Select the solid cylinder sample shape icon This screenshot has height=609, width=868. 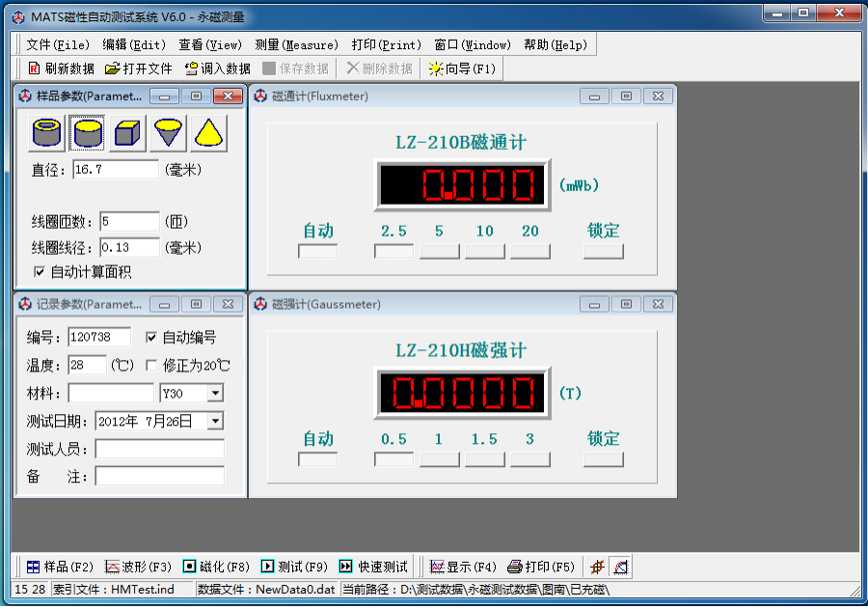click(88, 133)
